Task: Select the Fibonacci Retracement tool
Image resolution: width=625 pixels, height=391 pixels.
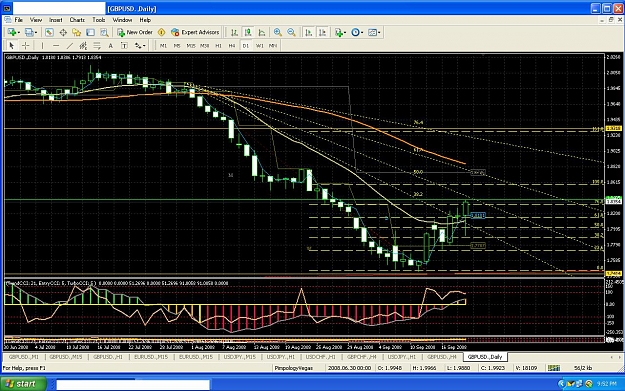Action: click(x=97, y=46)
